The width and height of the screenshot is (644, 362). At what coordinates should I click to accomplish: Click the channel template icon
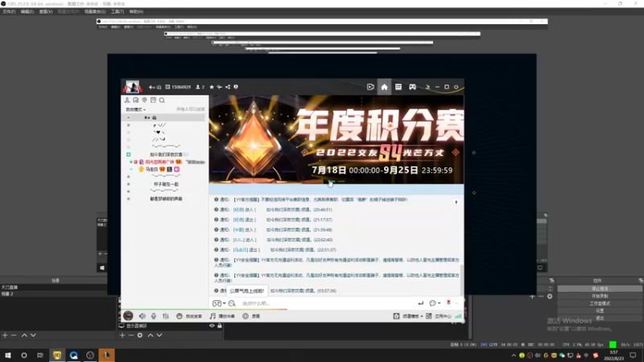tap(396, 316)
